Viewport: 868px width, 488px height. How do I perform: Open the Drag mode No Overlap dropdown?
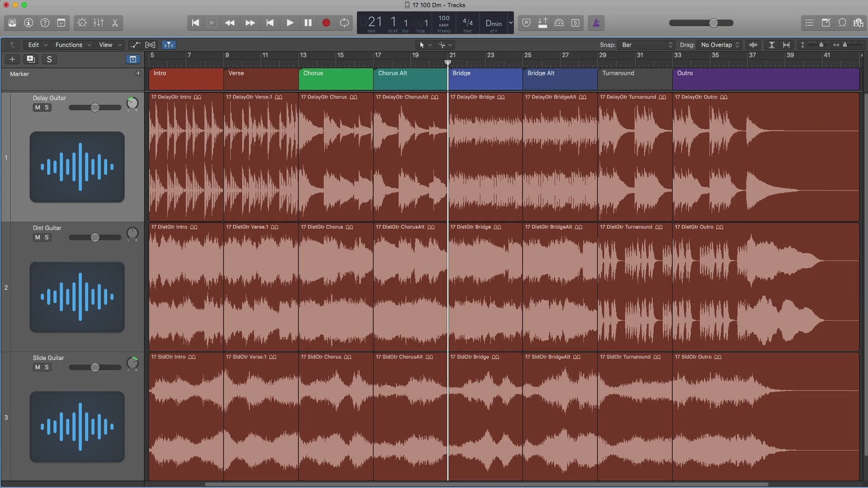coord(720,45)
